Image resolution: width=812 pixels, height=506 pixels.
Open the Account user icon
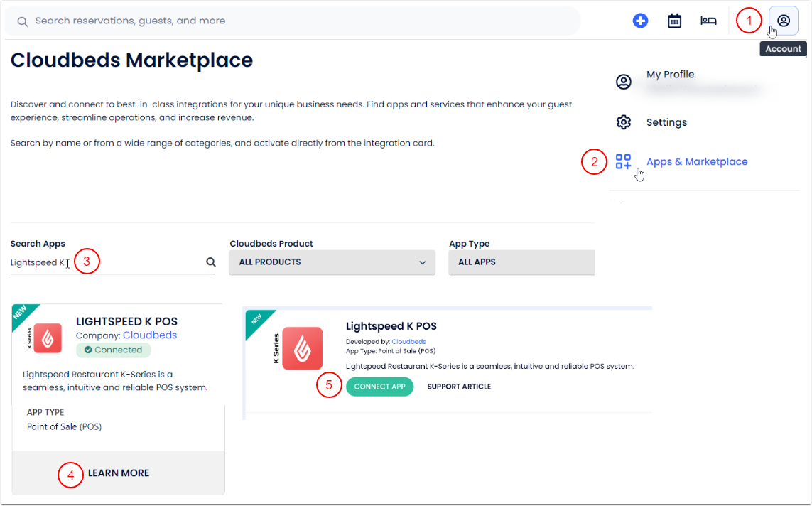[x=784, y=21]
